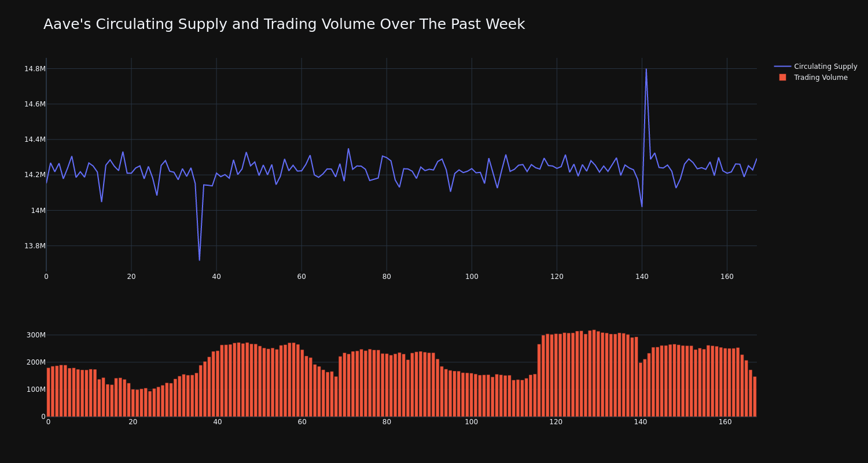Click the 20 tick on supply x-axis
868x463 pixels.
pyautogui.click(x=131, y=277)
